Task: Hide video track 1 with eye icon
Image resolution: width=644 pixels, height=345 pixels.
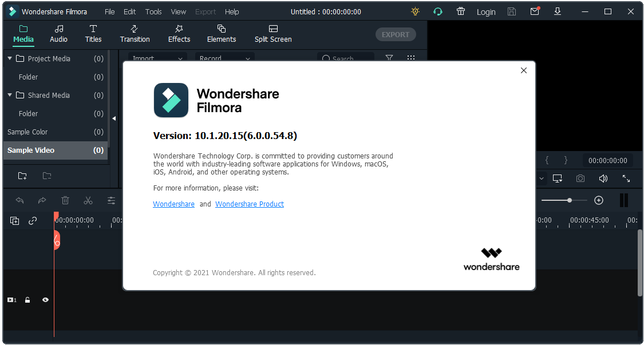Action: coord(46,300)
